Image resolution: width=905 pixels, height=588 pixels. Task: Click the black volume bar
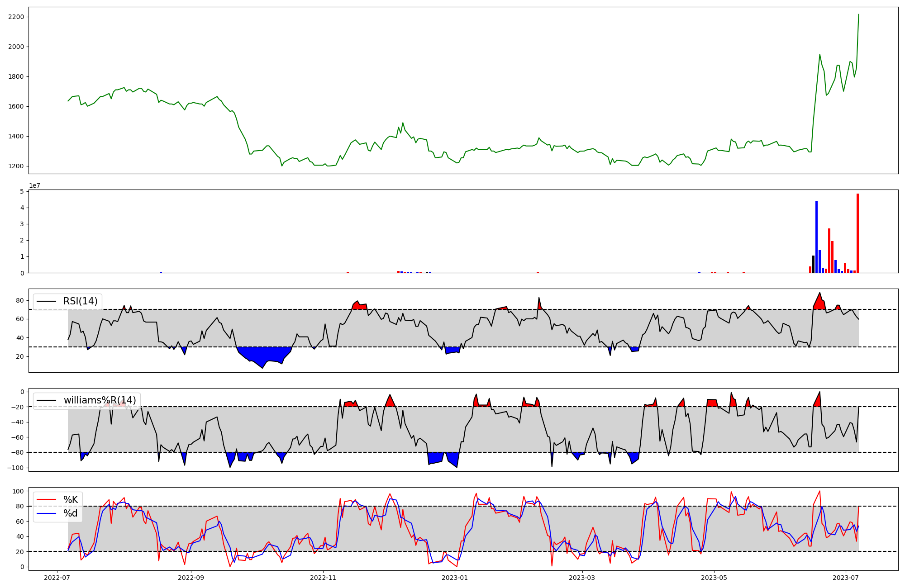point(813,265)
